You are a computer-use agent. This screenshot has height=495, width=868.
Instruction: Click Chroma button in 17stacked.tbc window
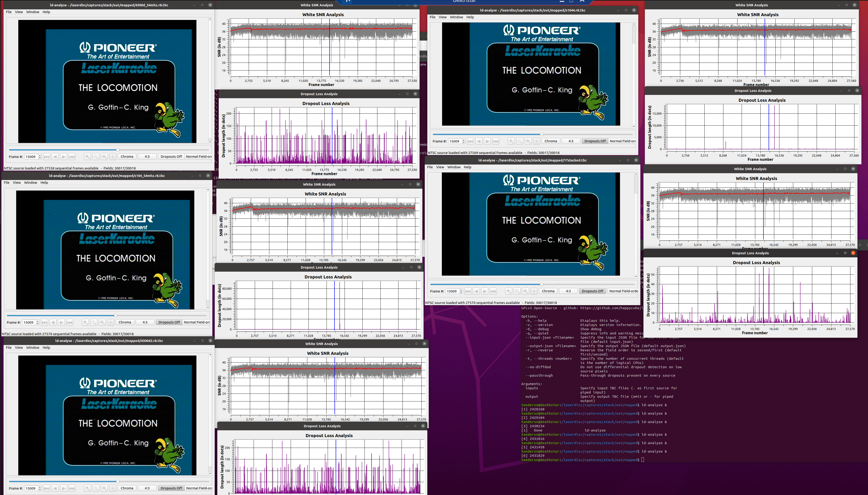point(549,291)
